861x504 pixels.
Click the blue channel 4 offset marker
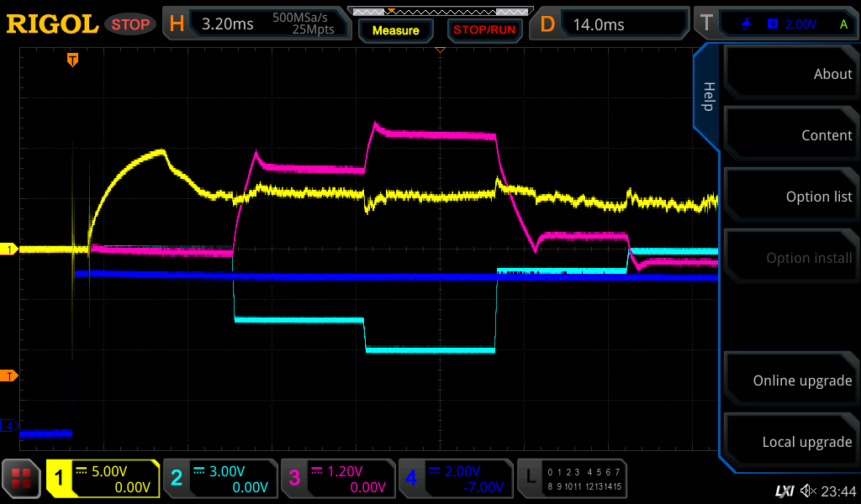point(10,427)
